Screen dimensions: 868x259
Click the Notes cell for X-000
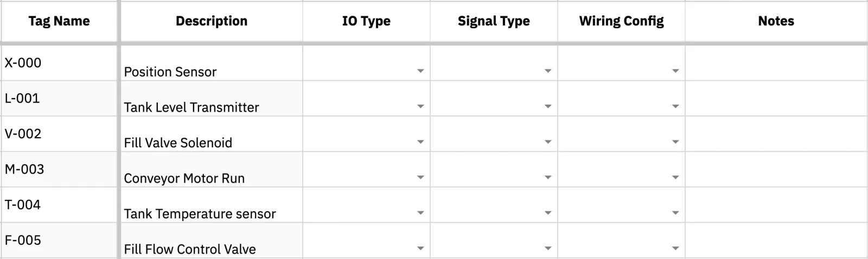(x=776, y=63)
